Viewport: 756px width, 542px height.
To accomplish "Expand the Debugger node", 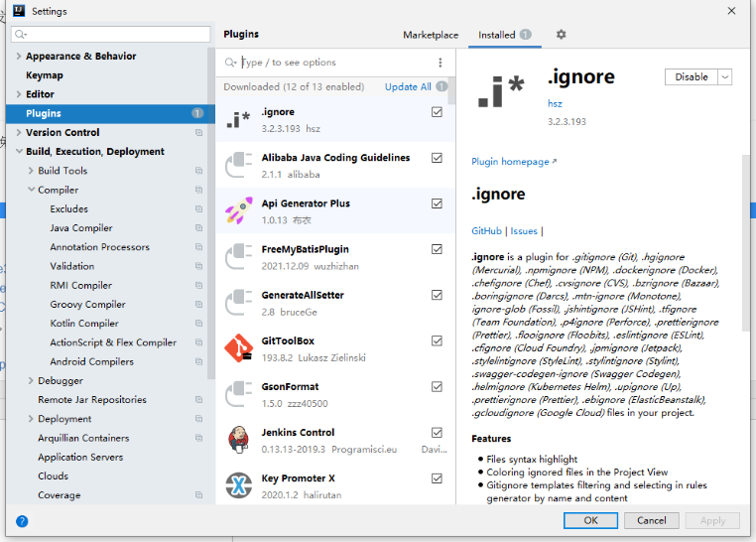I will [31, 380].
